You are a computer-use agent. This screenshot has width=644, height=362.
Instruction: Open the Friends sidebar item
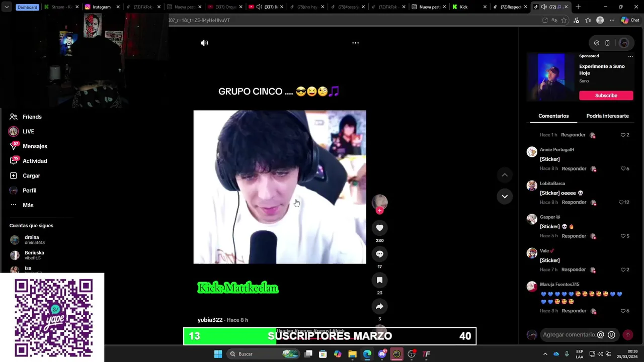point(26,117)
